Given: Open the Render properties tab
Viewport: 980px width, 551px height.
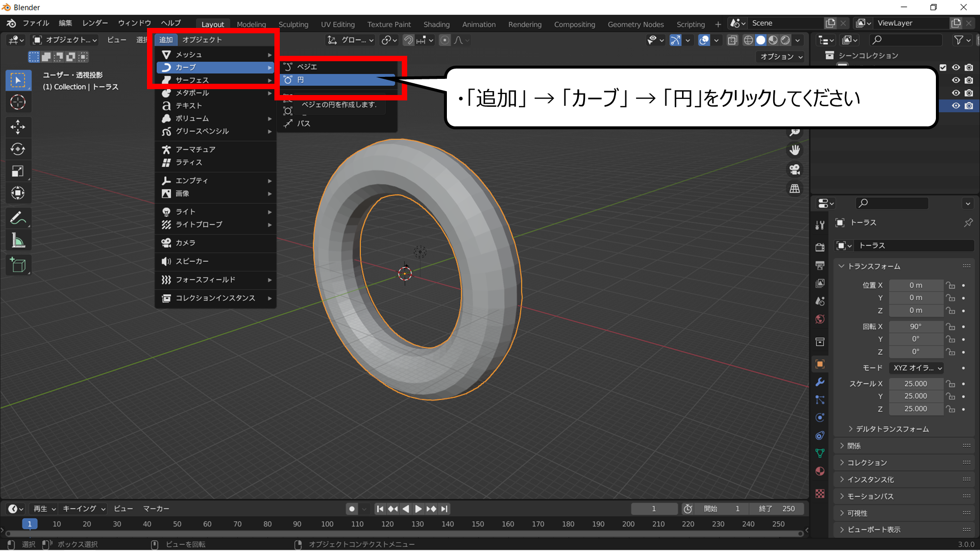Looking at the screenshot, I should coord(820,247).
